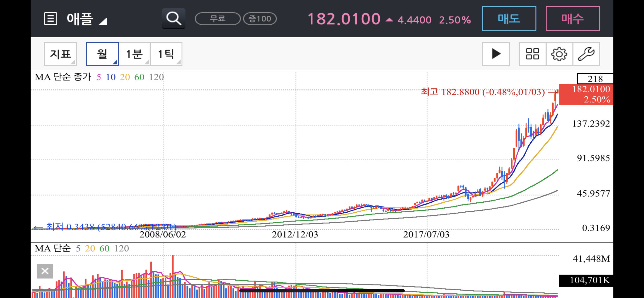Switch to the 1틱 tick chart
The height and width of the screenshot is (298, 644).
166,54
